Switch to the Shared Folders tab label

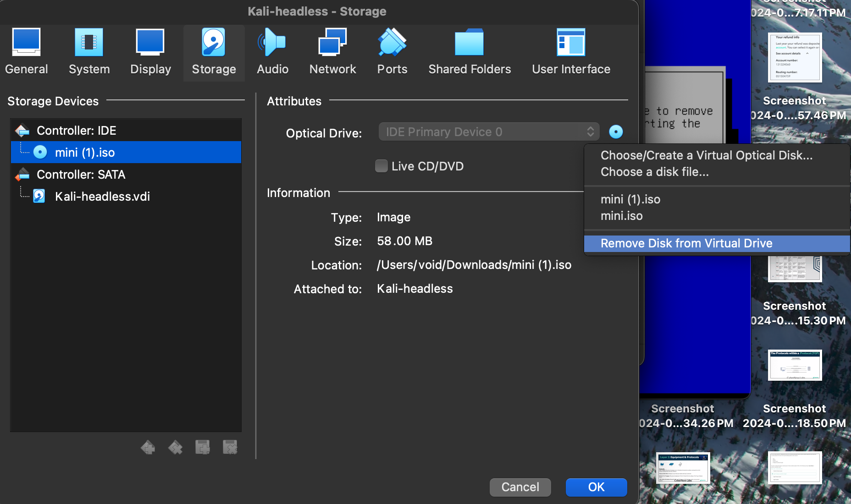[470, 69]
